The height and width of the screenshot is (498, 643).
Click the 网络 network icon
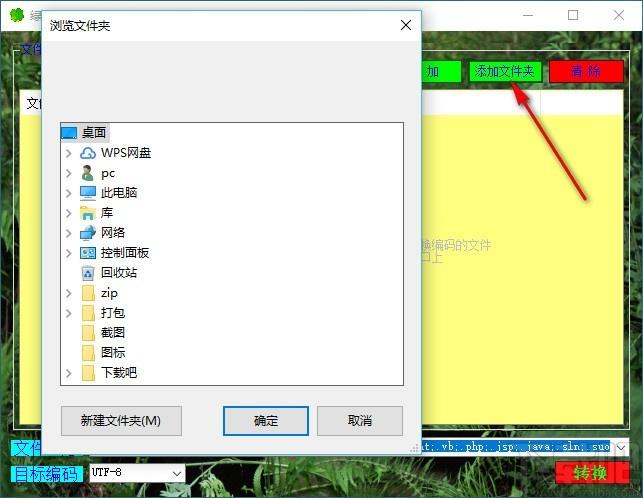coord(88,233)
